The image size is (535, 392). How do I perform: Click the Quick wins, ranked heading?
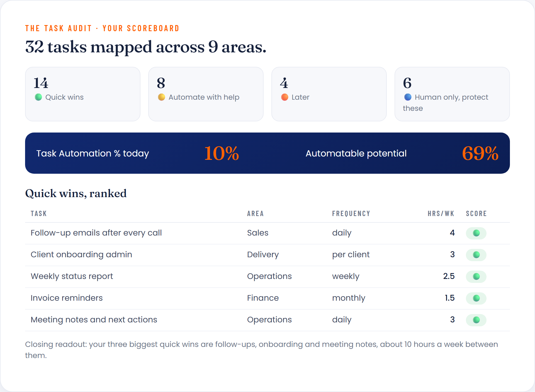76,193
